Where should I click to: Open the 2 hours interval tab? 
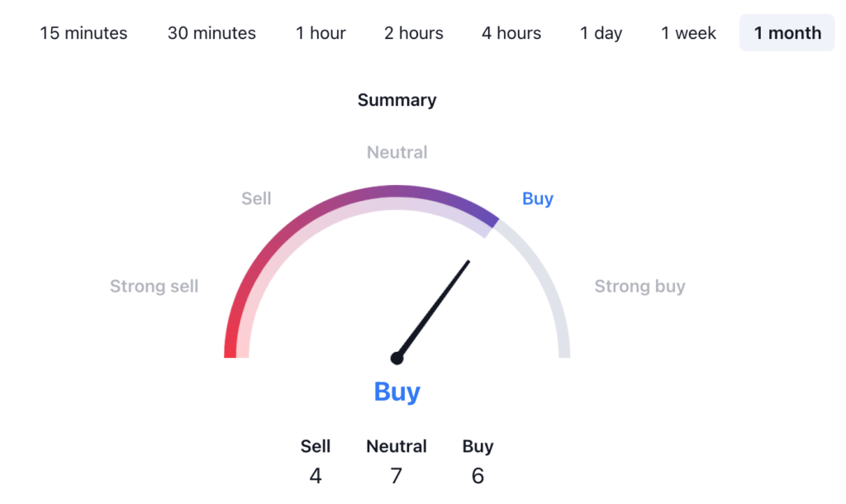coord(413,34)
